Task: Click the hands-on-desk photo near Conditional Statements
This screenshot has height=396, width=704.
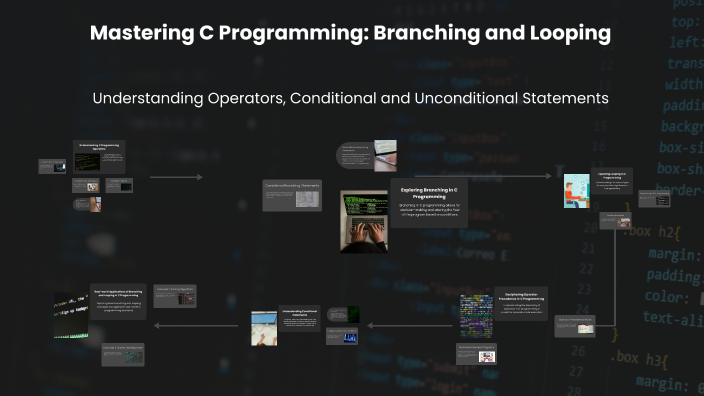Action: click(x=264, y=328)
